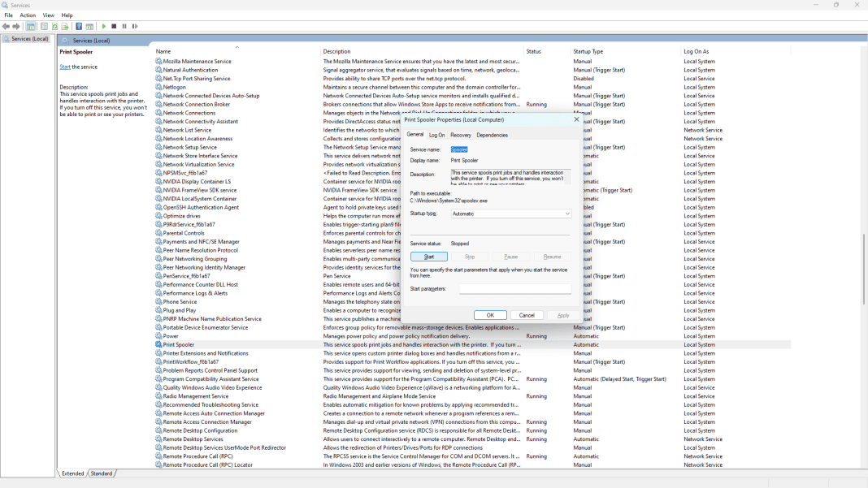Navigate back with the Back arrow icon

(x=6, y=26)
